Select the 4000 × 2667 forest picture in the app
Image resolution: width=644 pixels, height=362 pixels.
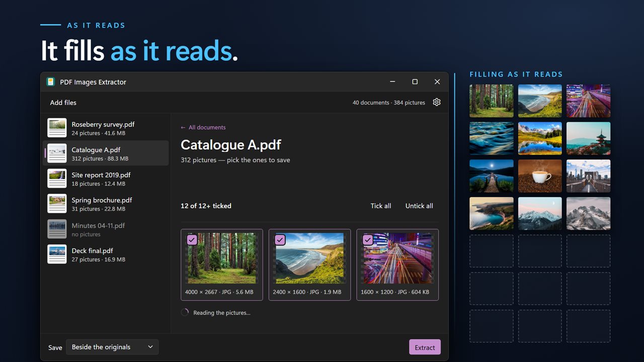(x=222, y=265)
